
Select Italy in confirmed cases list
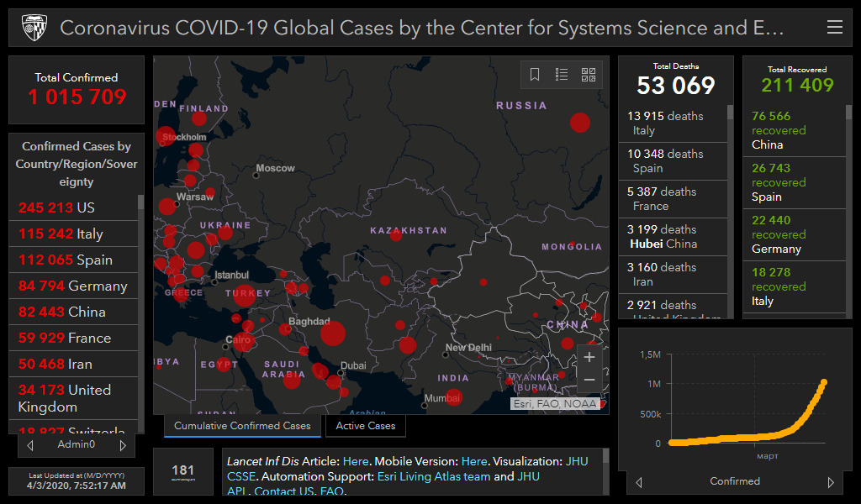click(76, 234)
